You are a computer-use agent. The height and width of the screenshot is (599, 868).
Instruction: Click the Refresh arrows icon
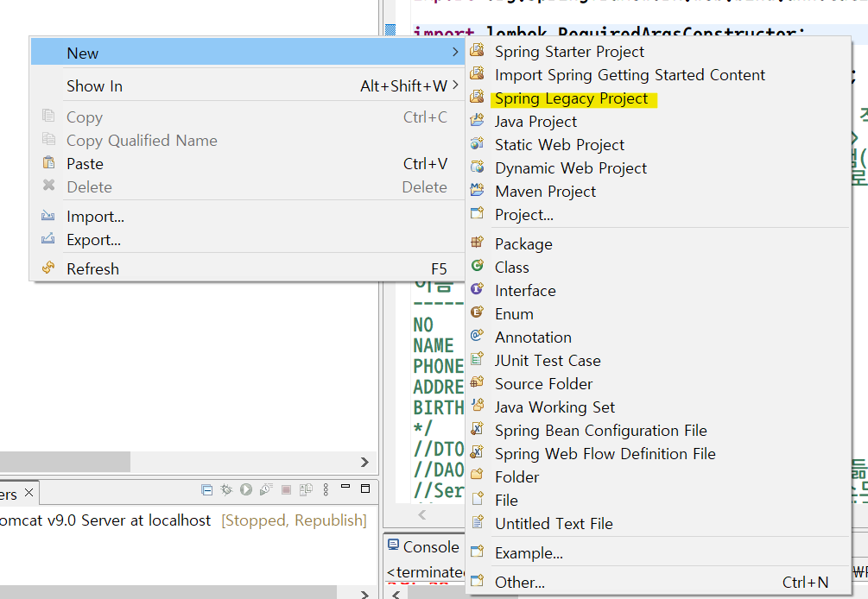(x=48, y=268)
